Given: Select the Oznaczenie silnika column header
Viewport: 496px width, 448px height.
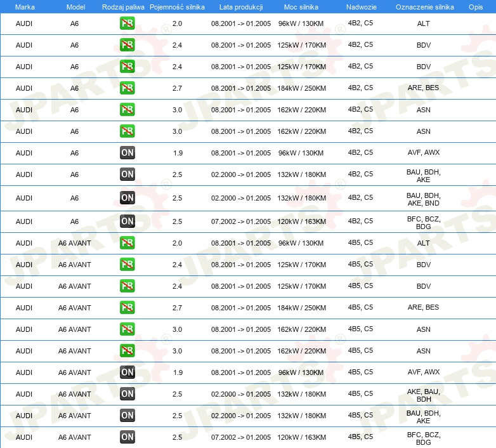Looking at the screenshot, I should coord(424,6).
